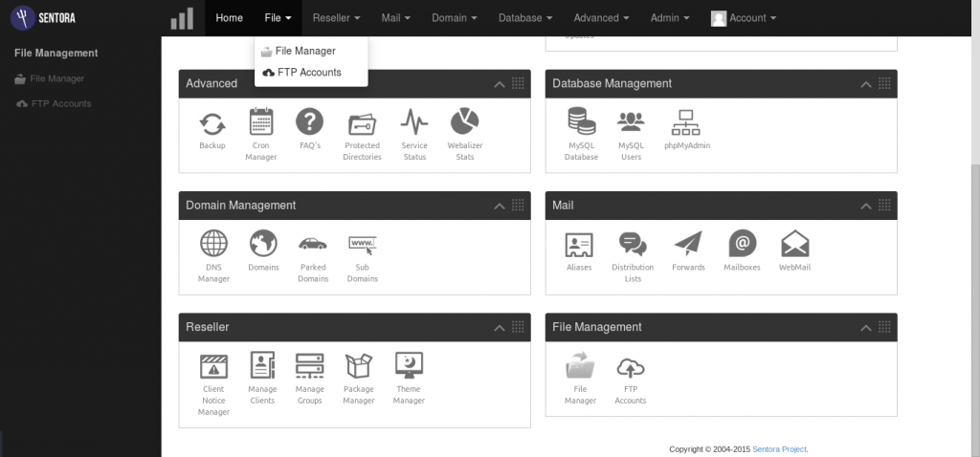Collapse the Mail panel chevron
This screenshot has width=980, height=457.
click(865, 206)
